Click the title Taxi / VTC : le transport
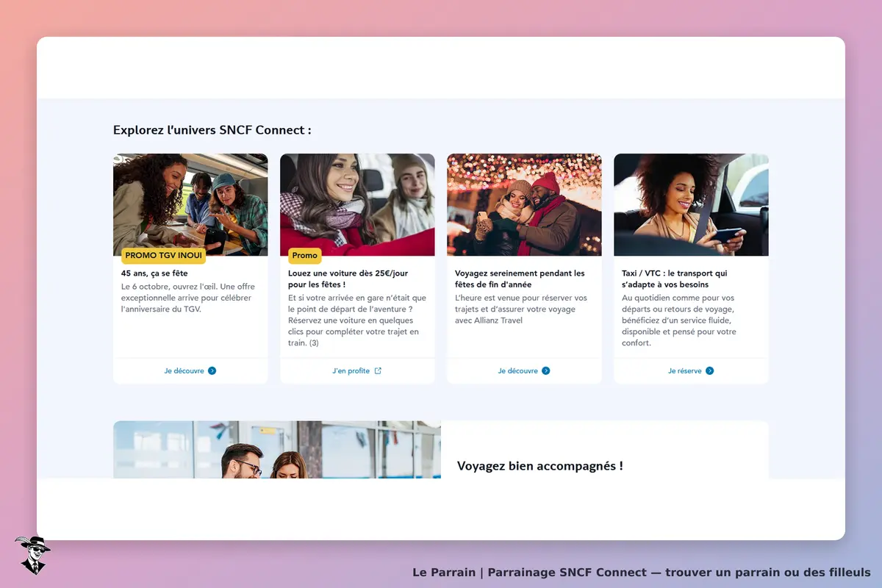 click(x=675, y=279)
